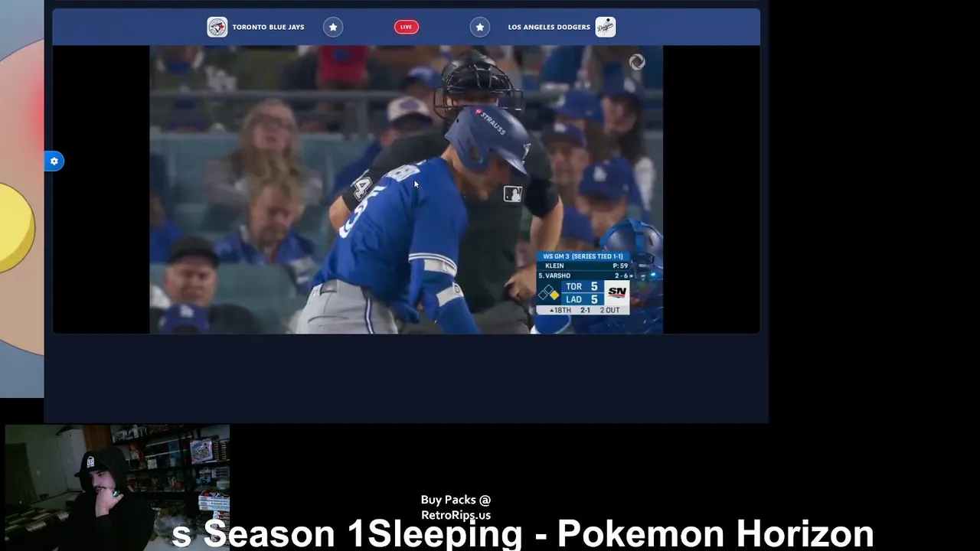The image size is (980, 551).
Task: Click the webcam overlay thumbnail
Action: [116, 487]
